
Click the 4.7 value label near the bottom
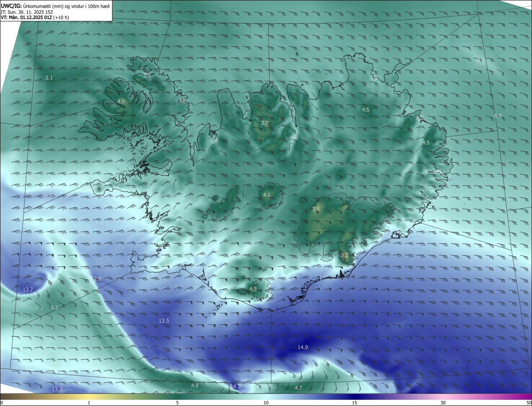coord(298,388)
